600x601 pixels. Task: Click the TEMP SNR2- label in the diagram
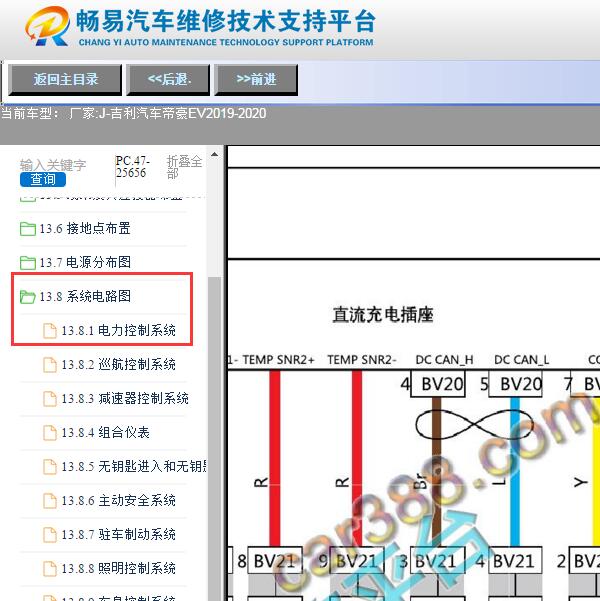(x=362, y=360)
